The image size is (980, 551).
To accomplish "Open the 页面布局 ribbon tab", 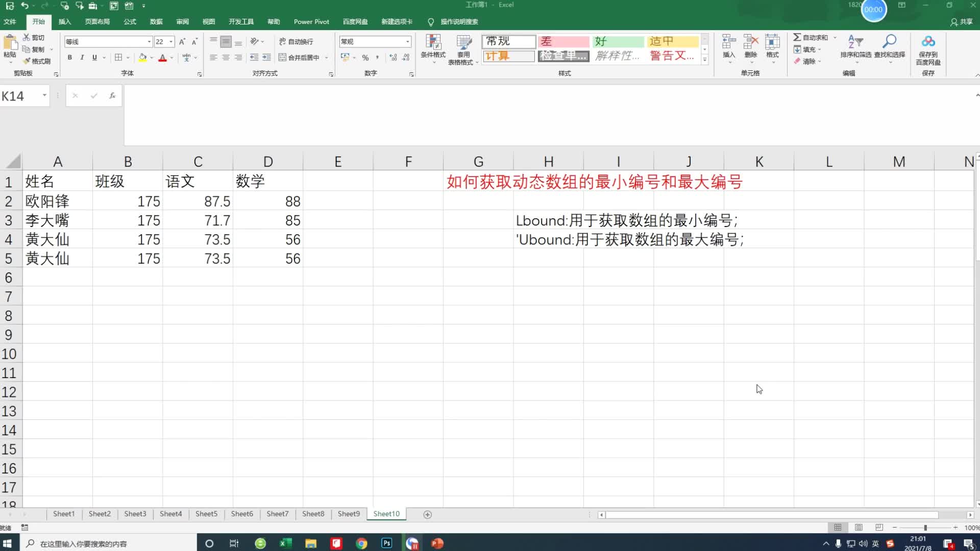I will click(x=97, y=21).
